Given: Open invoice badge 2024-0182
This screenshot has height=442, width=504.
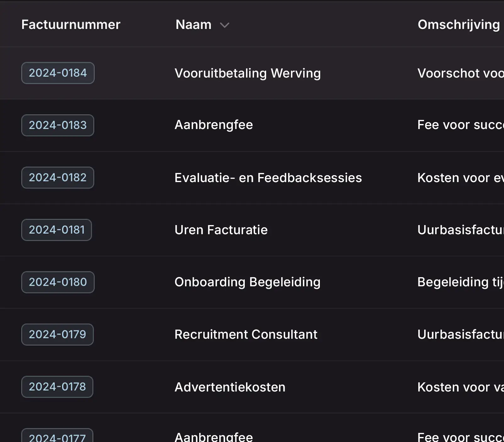Looking at the screenshot, I should (x=58, y=178).
